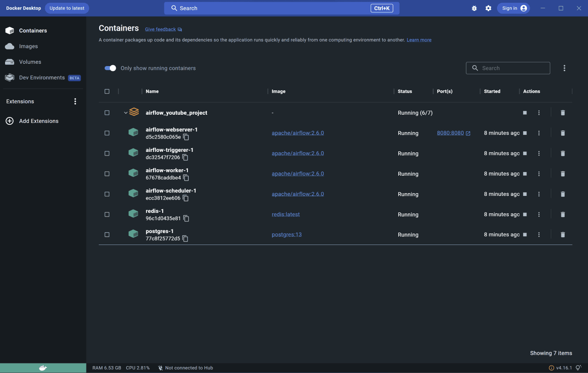Toggle Only show running containers switch

tap(110, 68)
